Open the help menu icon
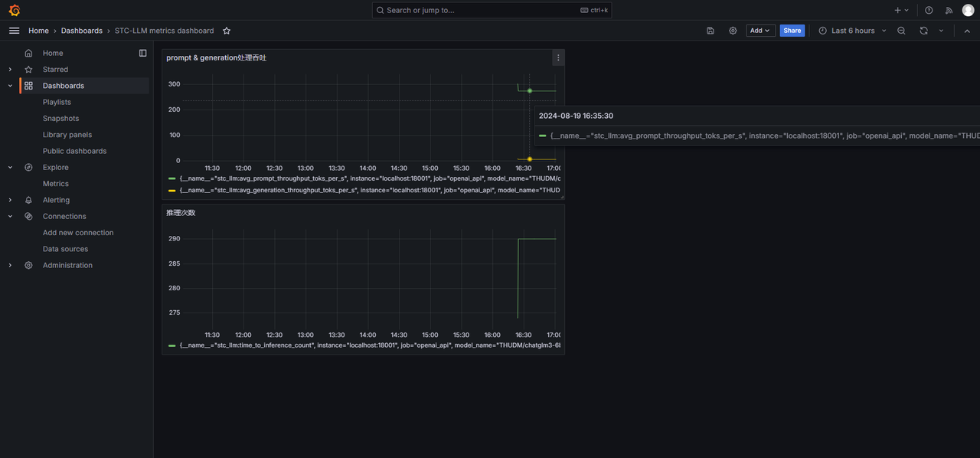980x458 pixels. click(x=929, y=10)
